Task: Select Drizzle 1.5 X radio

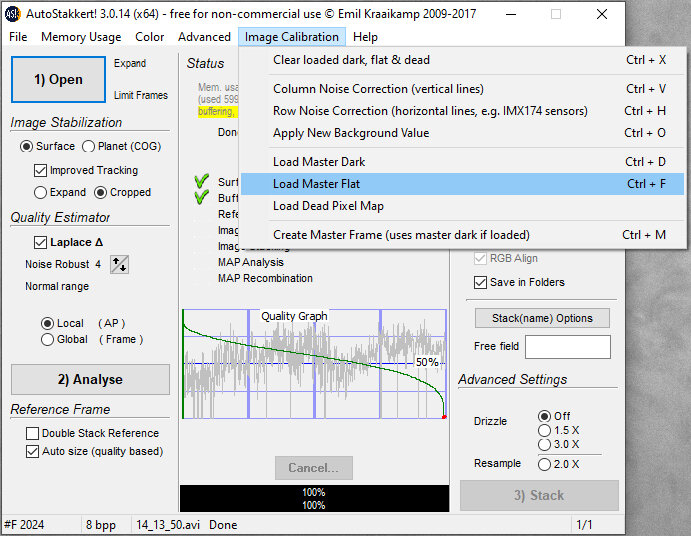Action: tap(544, 430)
